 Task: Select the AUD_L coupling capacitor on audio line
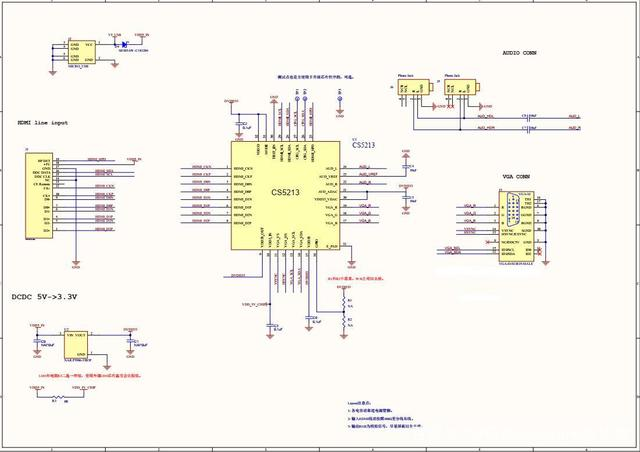pyautogui.click(x=530, y=118)
